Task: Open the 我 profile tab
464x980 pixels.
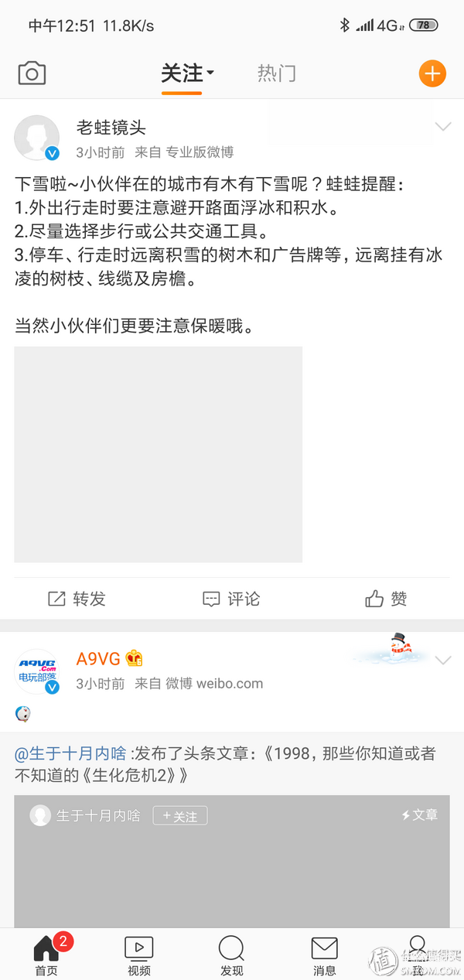Action: pos(418,954)
